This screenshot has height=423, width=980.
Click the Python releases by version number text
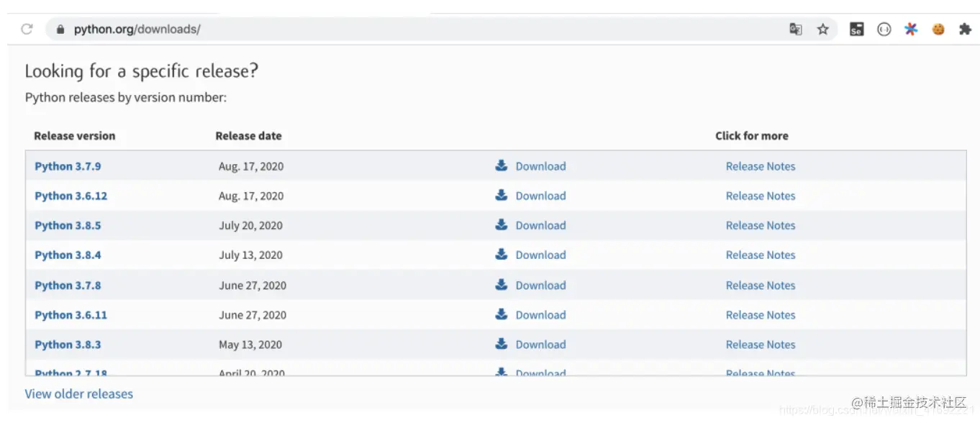click(126, 97)
